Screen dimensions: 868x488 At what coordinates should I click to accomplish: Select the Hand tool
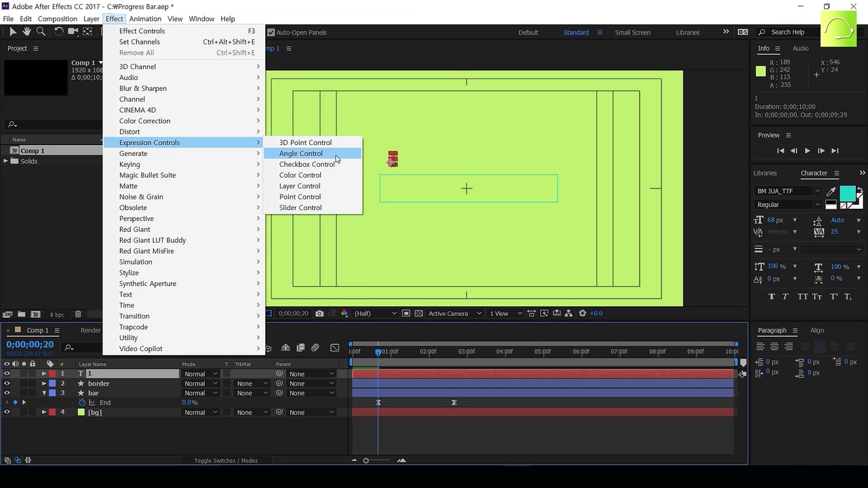[x=26, y=32]
